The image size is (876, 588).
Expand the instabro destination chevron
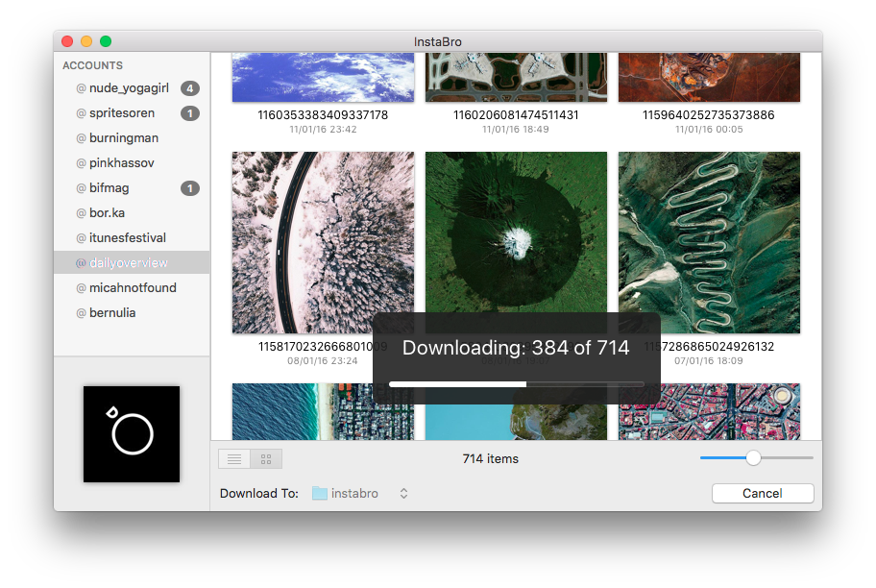[x=402, y=493]
